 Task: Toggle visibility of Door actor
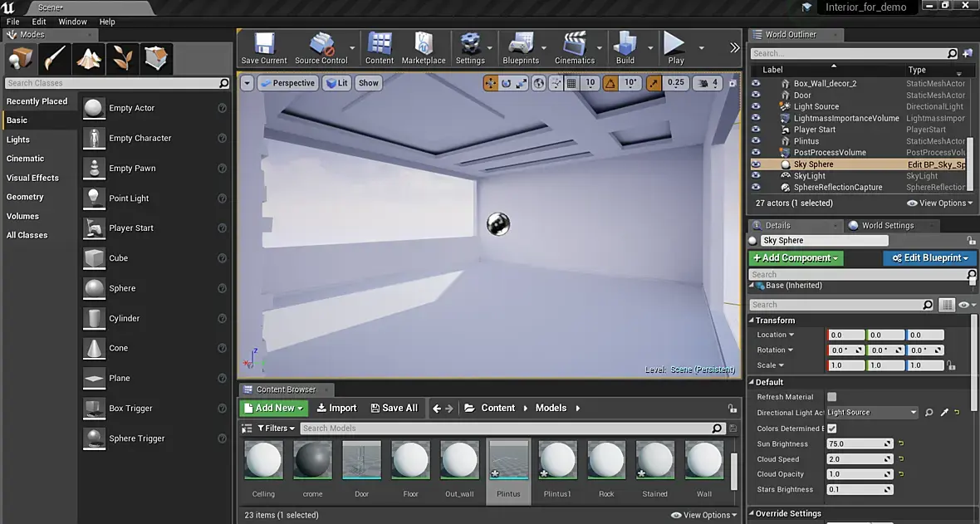756,95
